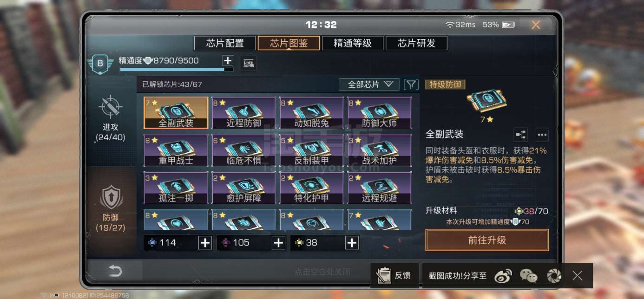Share via the camera shutter icon
This screenshot has width=644, height=299.
tap(553, 276)
